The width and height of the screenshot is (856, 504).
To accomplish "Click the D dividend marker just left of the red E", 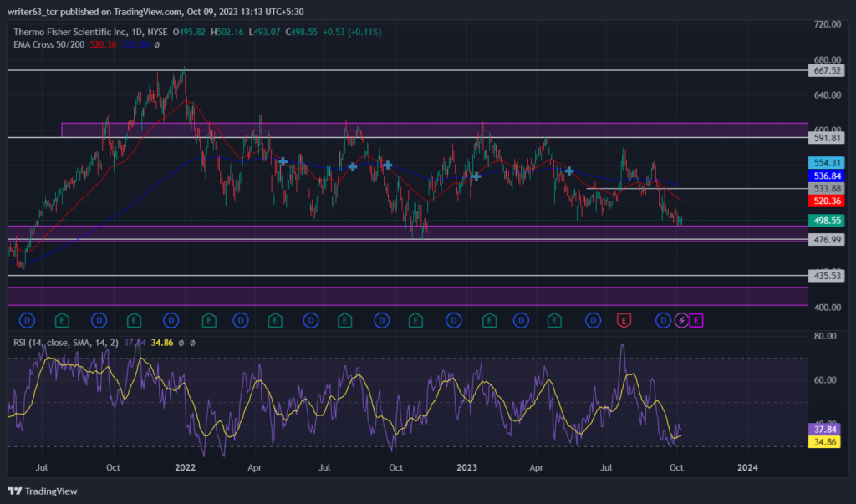I will (593, 320).
